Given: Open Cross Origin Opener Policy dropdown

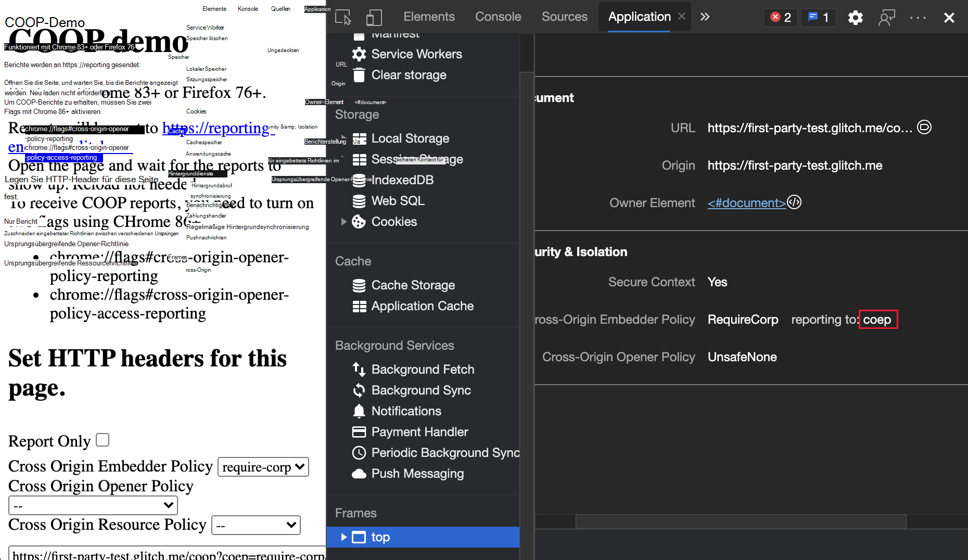Looking at the screenshot, I should (x=93, y=505).
